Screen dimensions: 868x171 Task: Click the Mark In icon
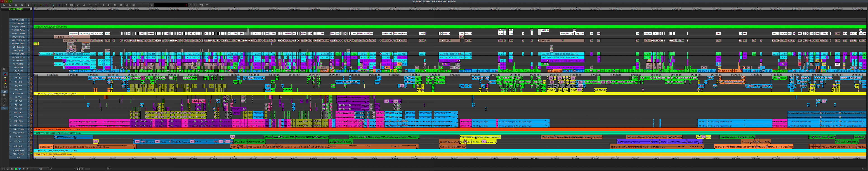[x=103, y=5]
